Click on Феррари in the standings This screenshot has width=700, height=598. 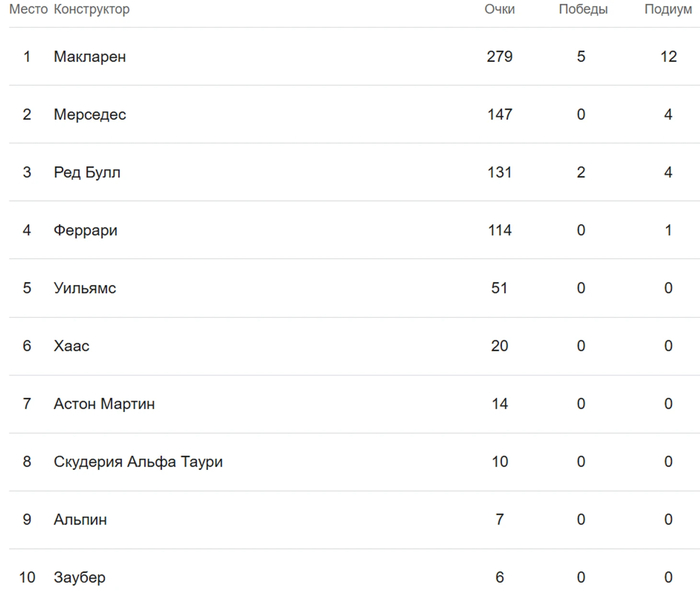click(x=85, y=231)
